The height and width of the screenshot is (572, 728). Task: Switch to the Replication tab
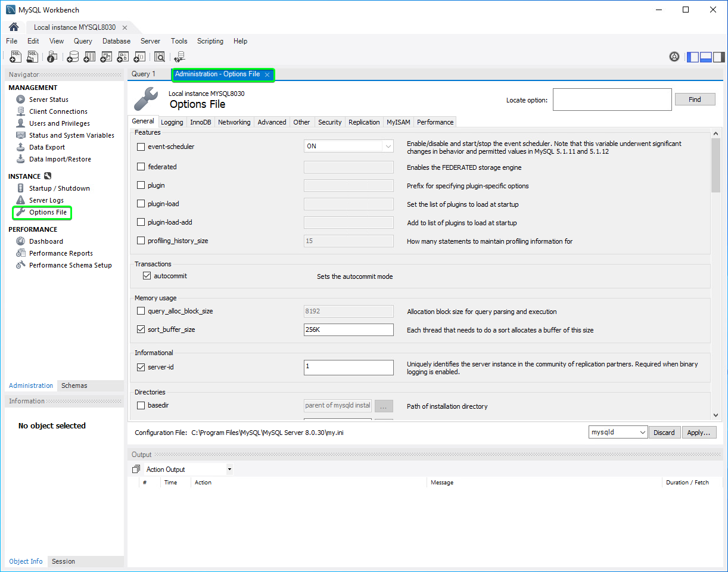pos(364,122)
